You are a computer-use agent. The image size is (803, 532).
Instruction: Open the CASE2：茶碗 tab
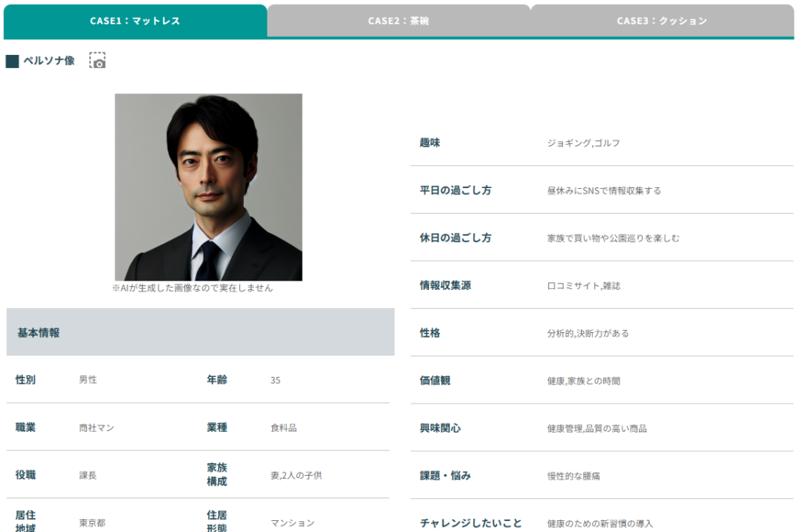[x=398, y=20]
